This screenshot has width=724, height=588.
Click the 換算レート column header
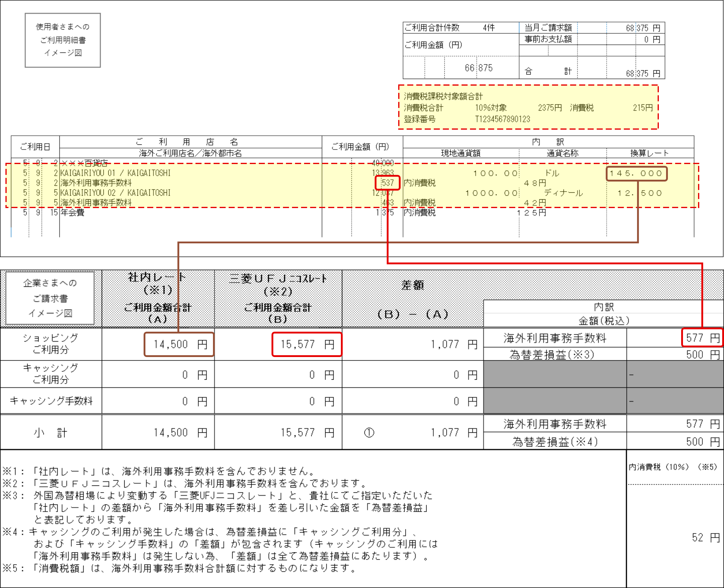[x=649, y=153]
